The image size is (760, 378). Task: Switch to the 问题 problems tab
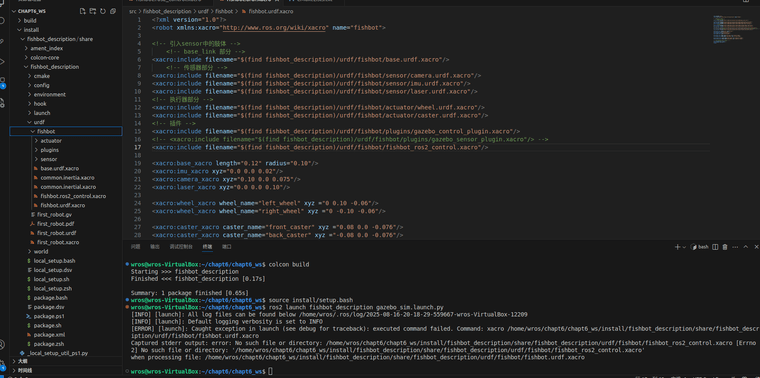coord(136,247)
